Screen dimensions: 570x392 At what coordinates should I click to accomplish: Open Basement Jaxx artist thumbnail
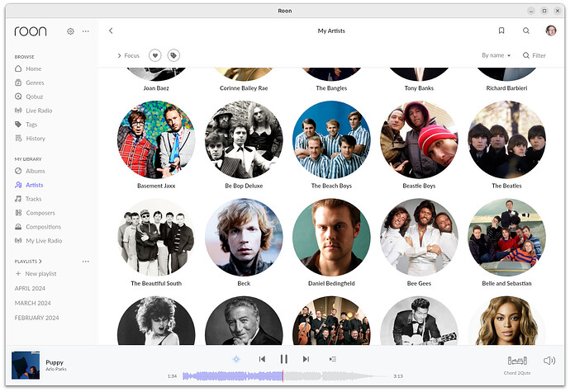156,139
